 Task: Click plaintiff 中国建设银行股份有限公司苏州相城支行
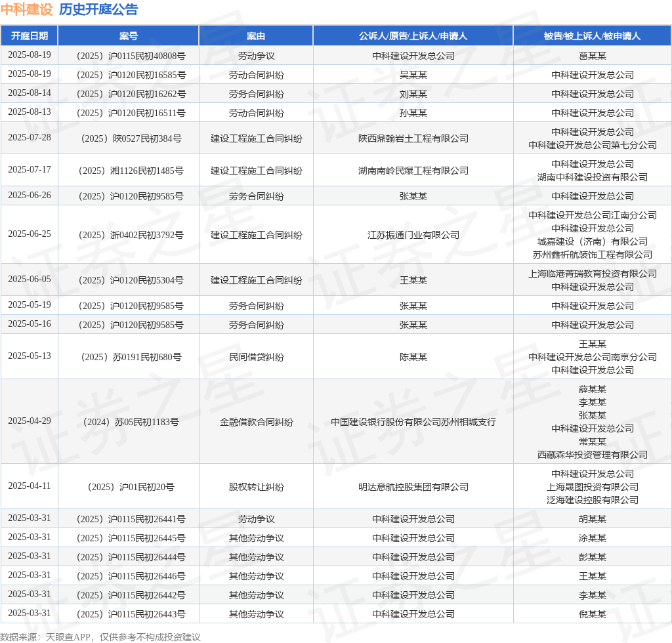(413, 422)
